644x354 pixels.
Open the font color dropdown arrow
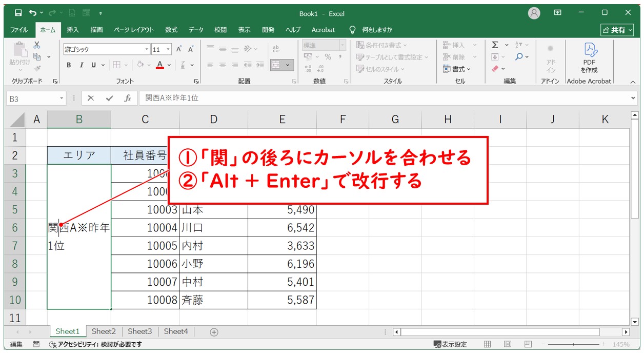pyautogui.click(x=169, y=65)
